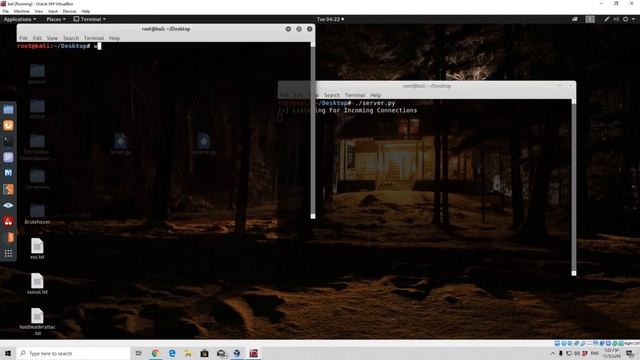Image resolution: width=640 pixels, height=360 pixels.
Task: Open the Help menu in the server.py terminal
Action: [375, 95]
